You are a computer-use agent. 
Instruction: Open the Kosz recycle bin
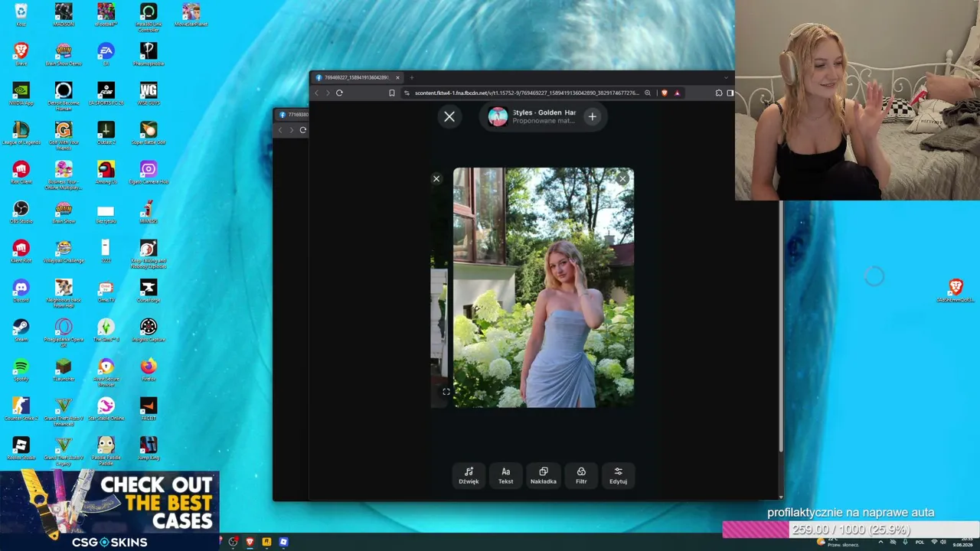click(21, 14)
